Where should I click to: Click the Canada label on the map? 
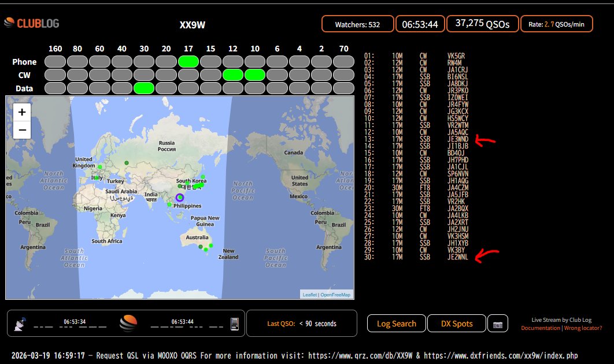click(x=293, y=153)
